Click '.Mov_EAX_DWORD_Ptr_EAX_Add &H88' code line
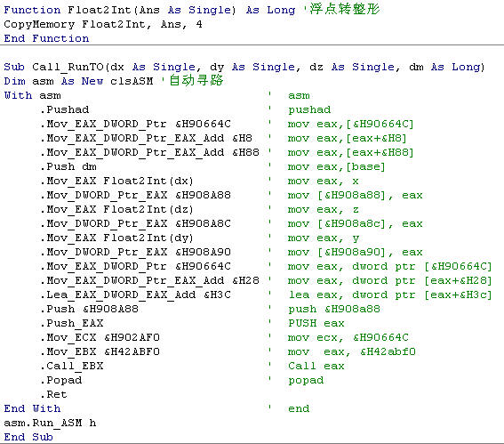504x444 pixels. pos(150,152)
